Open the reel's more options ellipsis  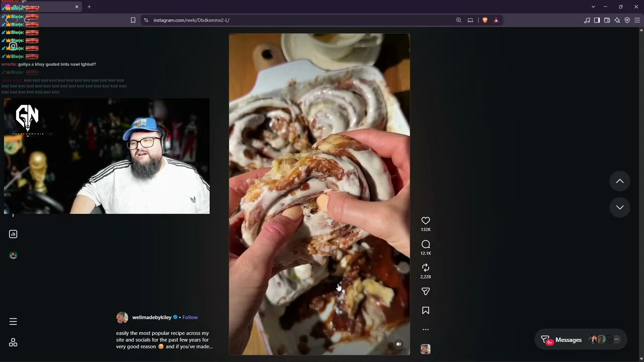tap(426, 330)
